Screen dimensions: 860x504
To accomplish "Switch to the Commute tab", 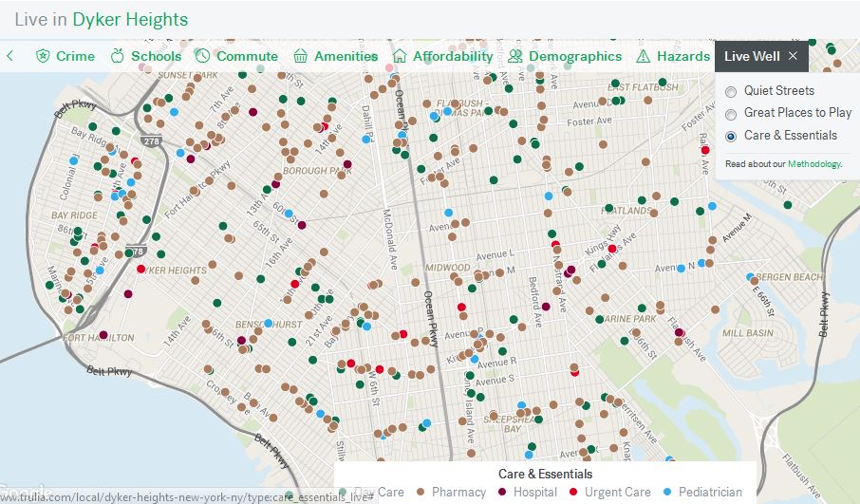I will pos(247,56).
